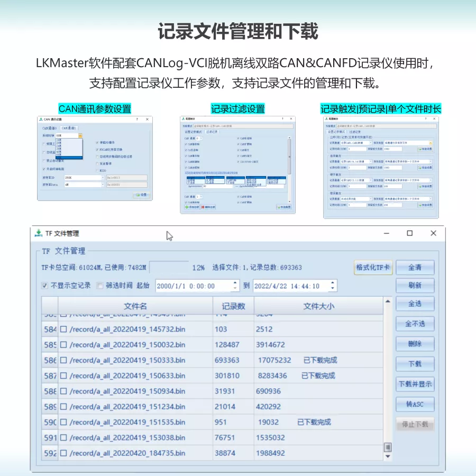Screen dimensions: 476x476
Task: Click the file list scroll-up arrow
Action: 388,301
